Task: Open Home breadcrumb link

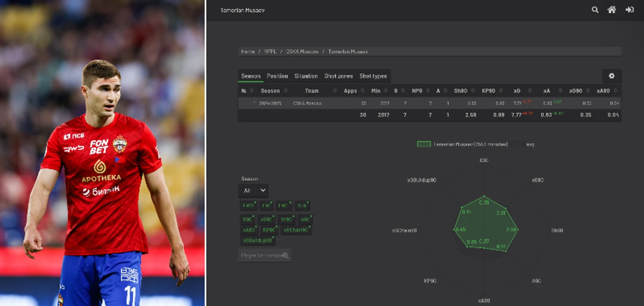Action: pyautogui.click(x=248, y=52)
